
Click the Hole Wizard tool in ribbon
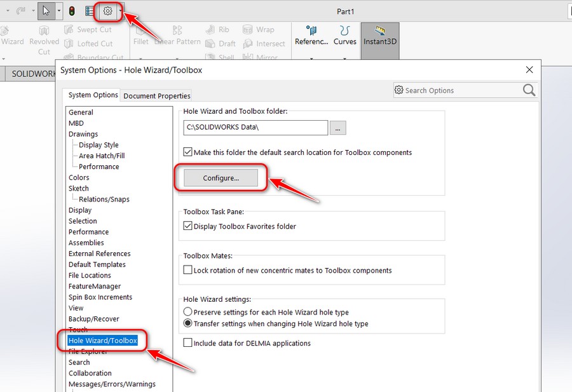(x=11, y=36)
